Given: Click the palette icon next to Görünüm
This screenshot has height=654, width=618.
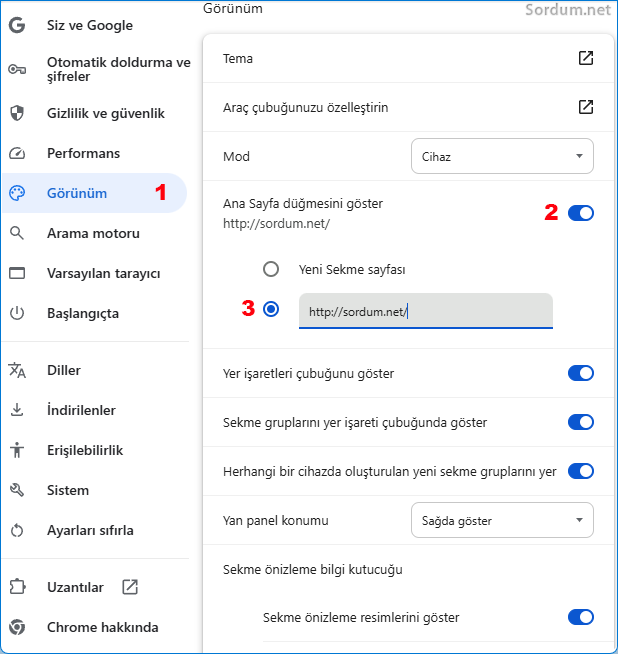Looking at the screenshot, I should click(x=17, y=193).
